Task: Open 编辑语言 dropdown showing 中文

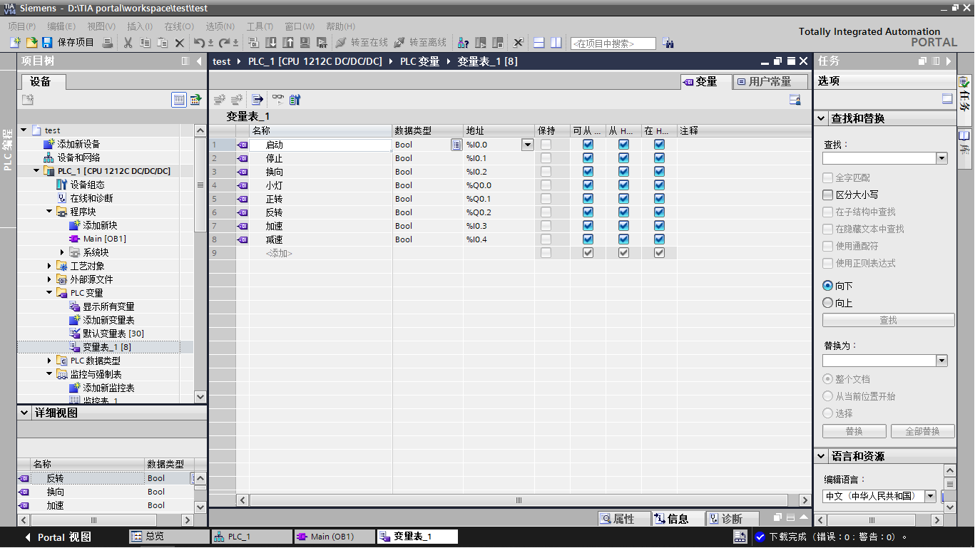Action: (x=930, y=496)
